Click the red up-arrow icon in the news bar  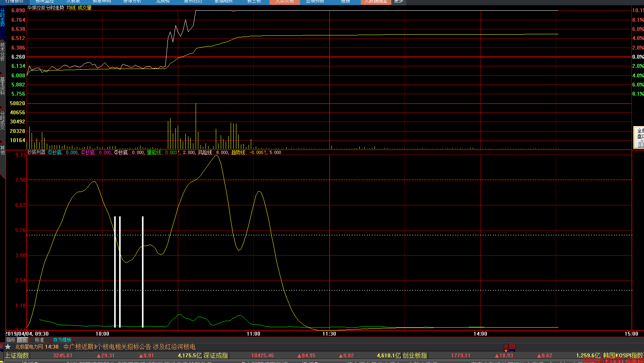coord(506,347)
